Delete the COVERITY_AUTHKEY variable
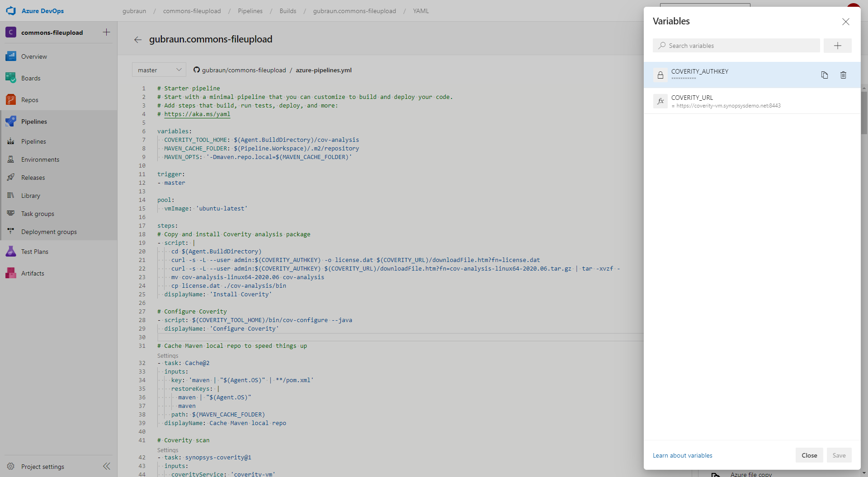 (x=843, y=75)
